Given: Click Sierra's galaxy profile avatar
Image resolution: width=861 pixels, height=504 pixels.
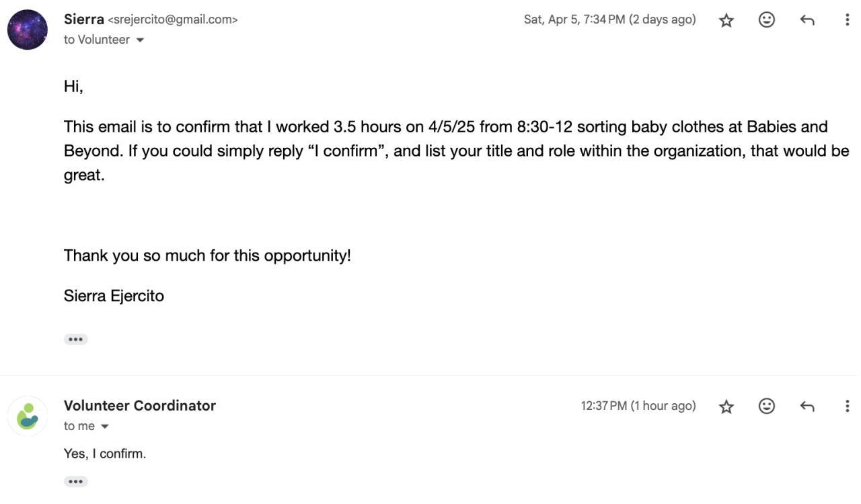Looking at the screenshot, I should coord(28,30).
